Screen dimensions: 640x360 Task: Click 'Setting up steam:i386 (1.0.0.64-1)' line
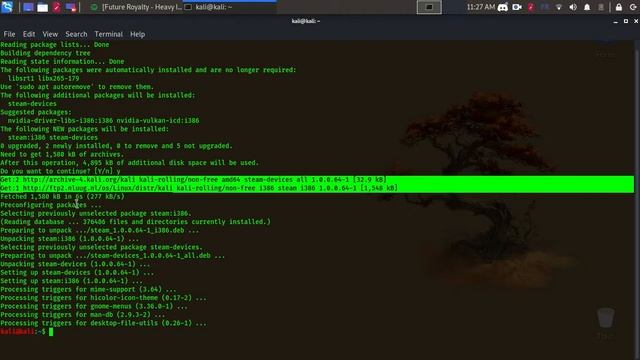tap(72, 281)
